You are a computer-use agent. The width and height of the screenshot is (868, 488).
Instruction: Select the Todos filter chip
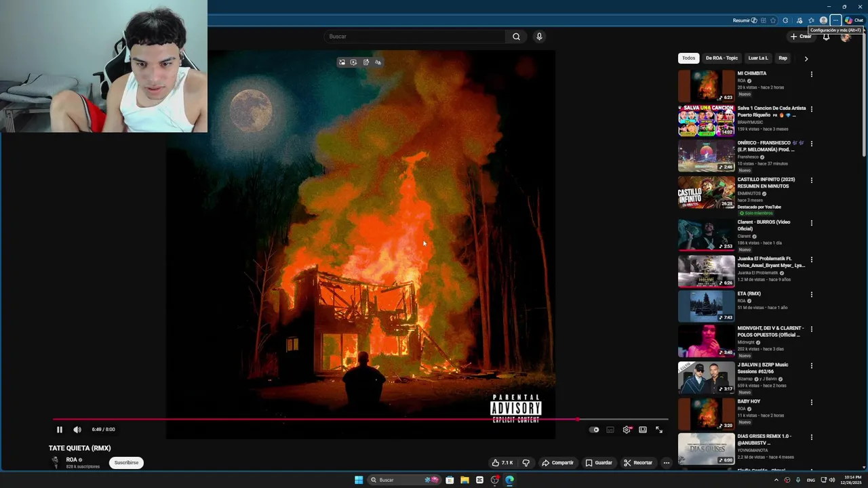688,58
